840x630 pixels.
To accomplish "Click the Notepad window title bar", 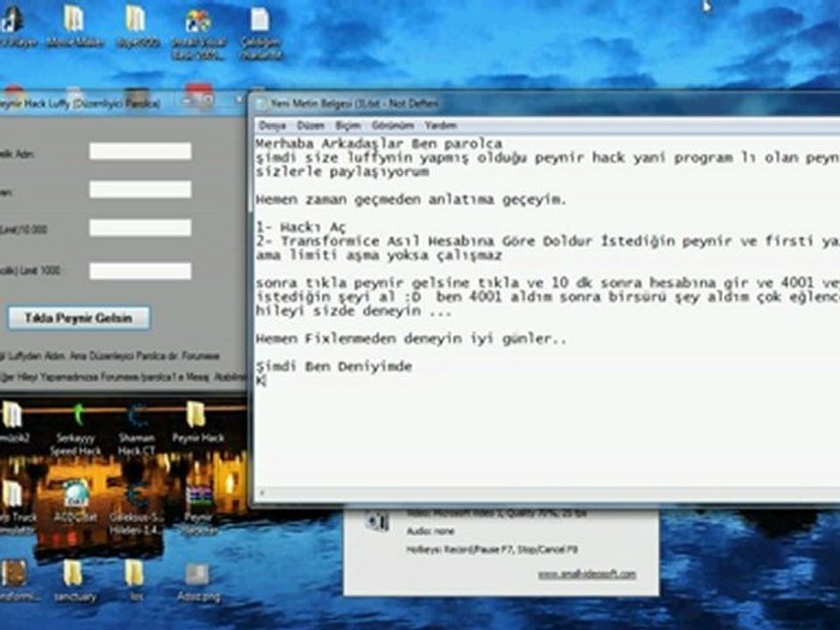I will (546, 103).
